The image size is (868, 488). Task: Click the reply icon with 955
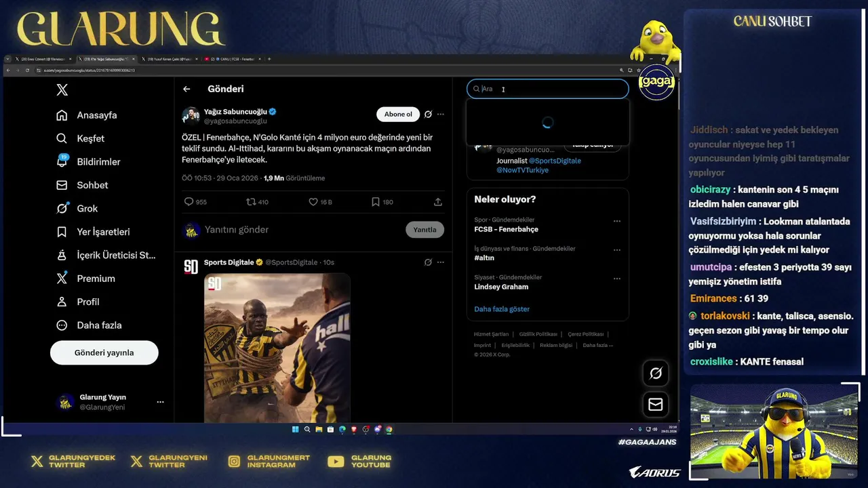195,202
